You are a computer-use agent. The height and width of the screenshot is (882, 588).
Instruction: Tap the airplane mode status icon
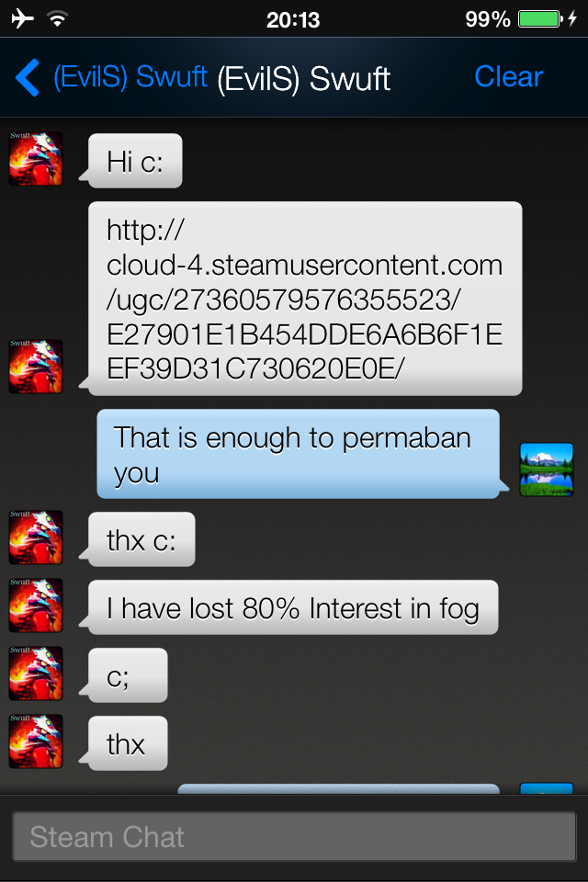coord(22,18)
